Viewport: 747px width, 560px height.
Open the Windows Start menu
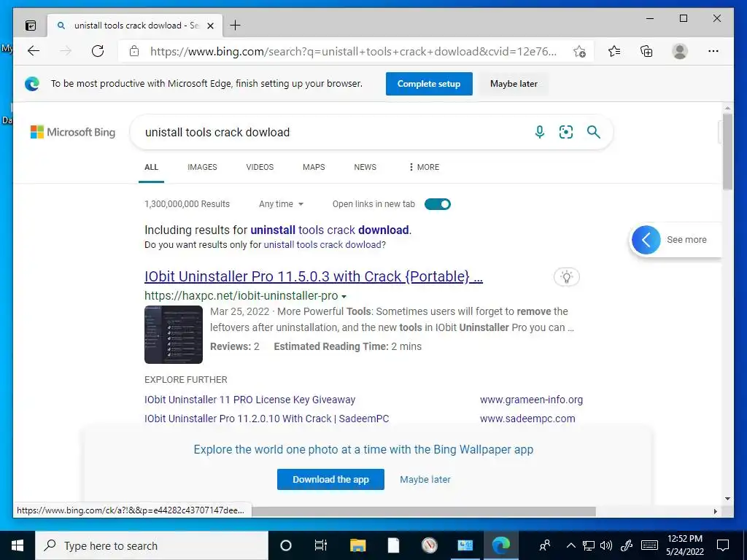[18, 545]
